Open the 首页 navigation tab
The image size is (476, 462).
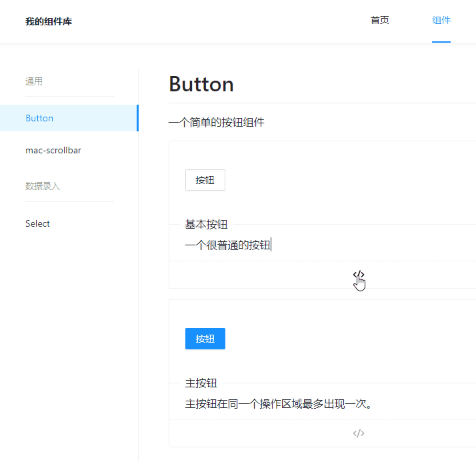[x=380, y=21]
